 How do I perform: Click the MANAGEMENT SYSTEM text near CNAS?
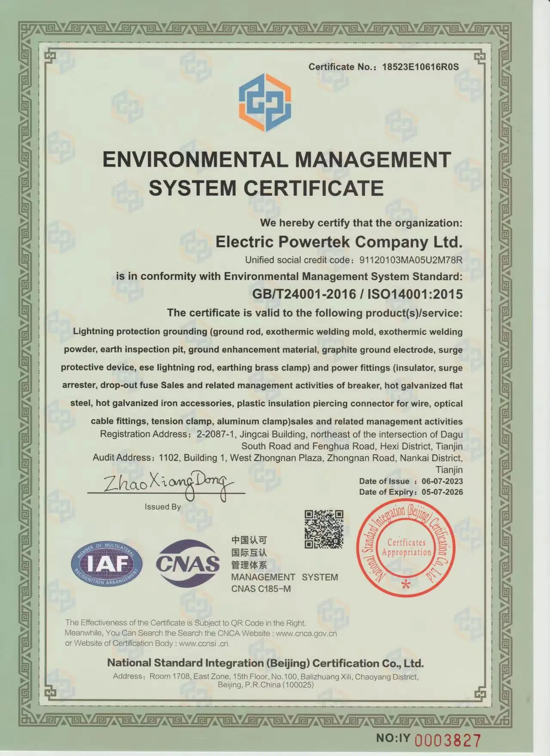[x=284, y=577]
